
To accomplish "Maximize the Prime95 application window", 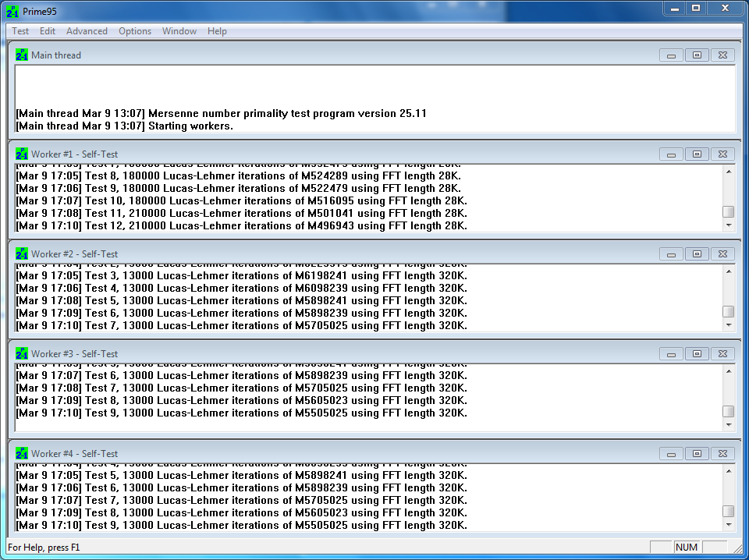I will click(x=696, y=9).
